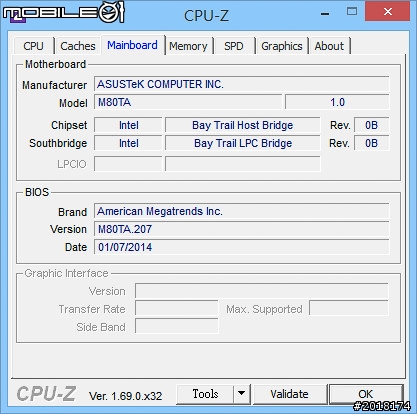Image resolution: width=417 pixels, height=414 pixels.
Task: Click Bay Trail LPC Bridge field
Action: click(x=243, y=143)
